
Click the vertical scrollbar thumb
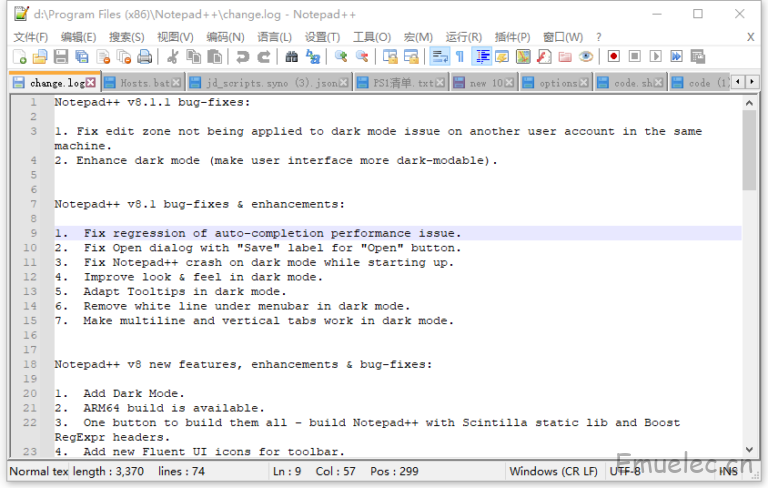(x=749, y=150)
